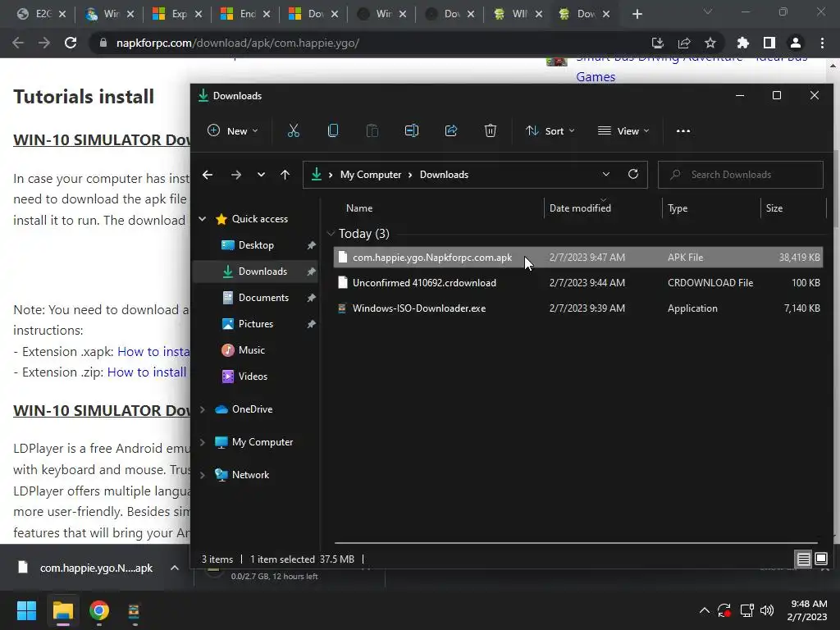Screen dimensions: 840x630
Task: Click the Search Downloads field
Action: coord(741,175)
